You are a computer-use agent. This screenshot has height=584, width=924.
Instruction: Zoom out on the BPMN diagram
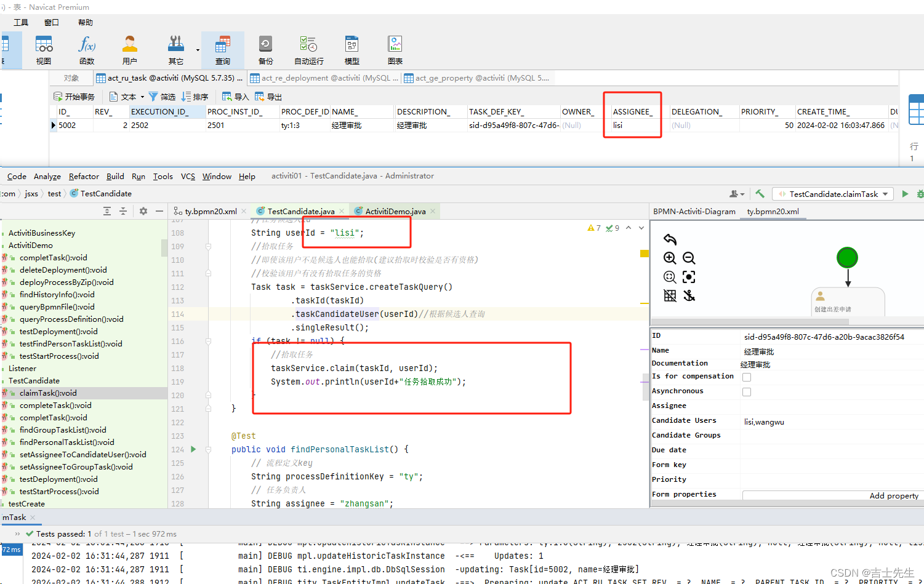point(689,258)
